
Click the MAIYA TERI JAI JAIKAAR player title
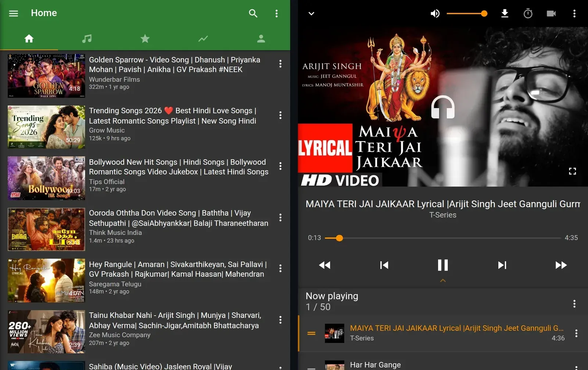(443, 204)
